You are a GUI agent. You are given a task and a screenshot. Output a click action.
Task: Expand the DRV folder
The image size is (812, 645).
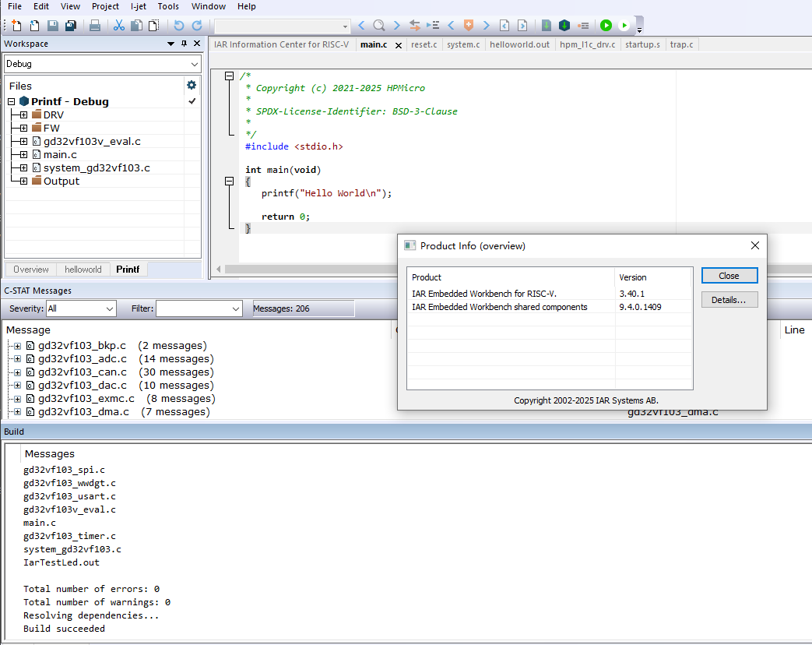click(23, 115)
